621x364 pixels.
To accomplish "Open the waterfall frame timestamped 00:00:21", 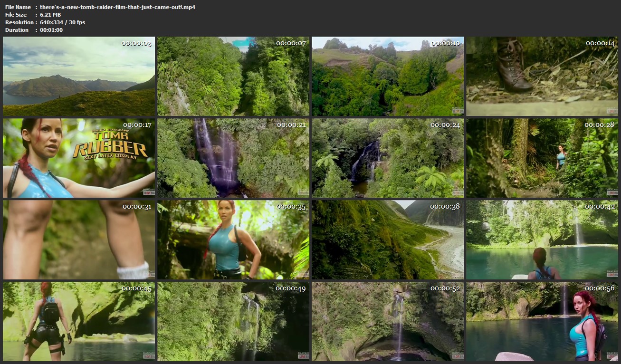I will 233,158.
